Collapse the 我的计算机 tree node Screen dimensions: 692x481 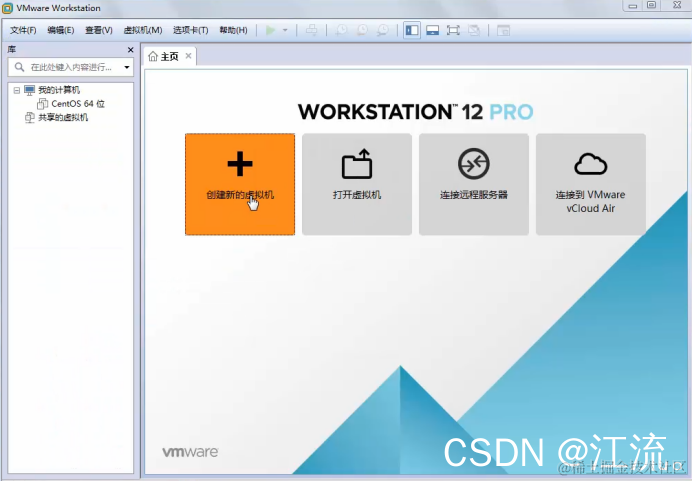[17, 90]
